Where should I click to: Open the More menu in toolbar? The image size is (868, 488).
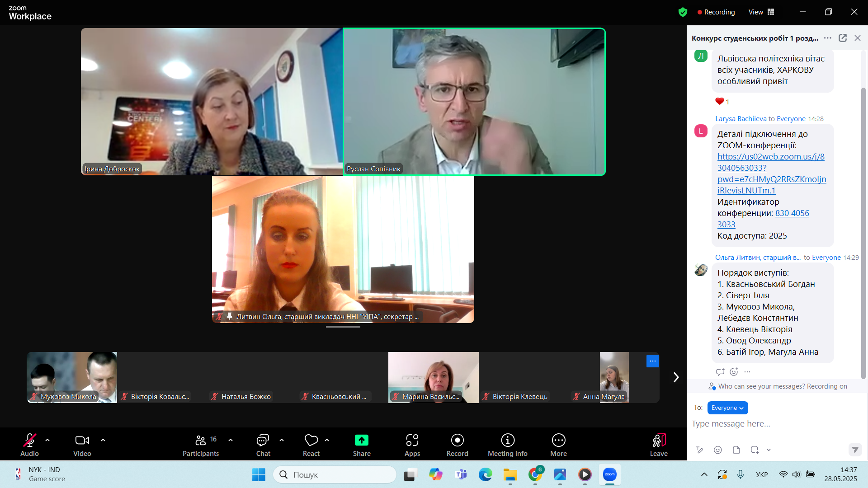(x=558, y=445)
